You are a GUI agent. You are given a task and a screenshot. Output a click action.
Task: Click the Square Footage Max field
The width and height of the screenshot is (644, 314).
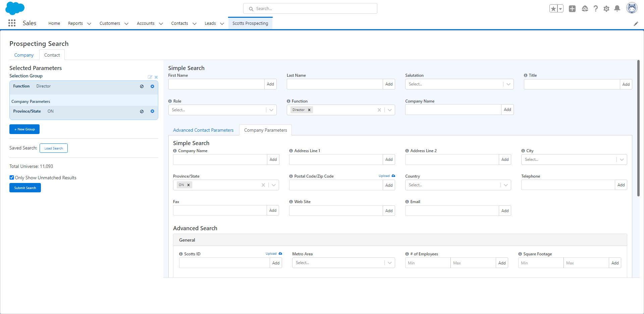coord(586,263)
